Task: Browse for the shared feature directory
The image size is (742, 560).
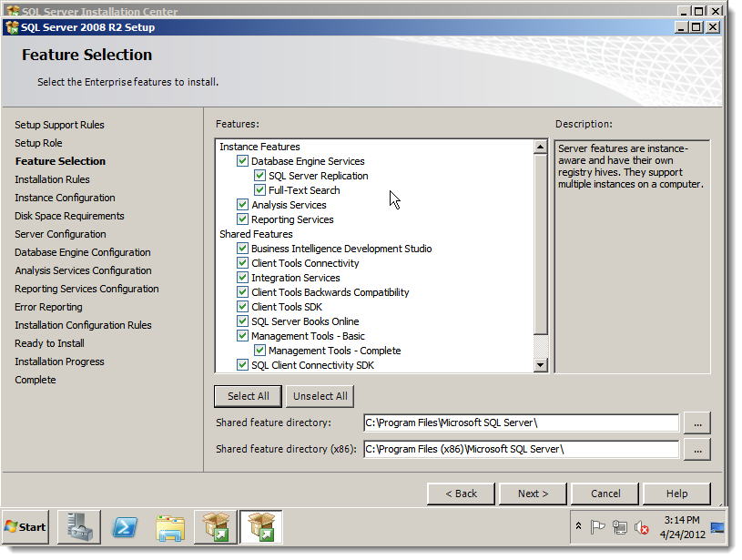Action: 697,423
